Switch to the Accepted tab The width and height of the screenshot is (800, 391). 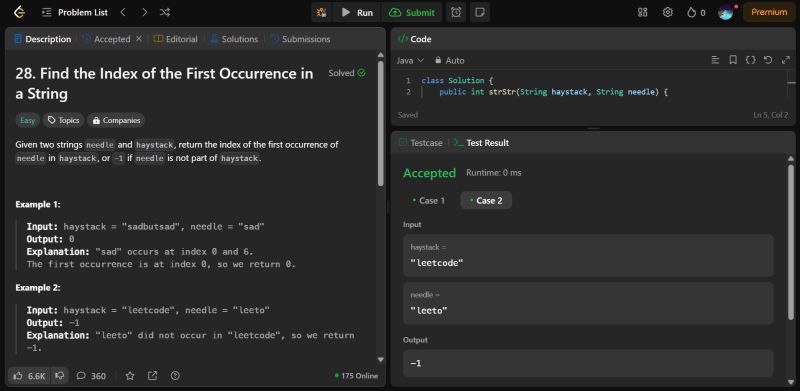coord(107,39)
